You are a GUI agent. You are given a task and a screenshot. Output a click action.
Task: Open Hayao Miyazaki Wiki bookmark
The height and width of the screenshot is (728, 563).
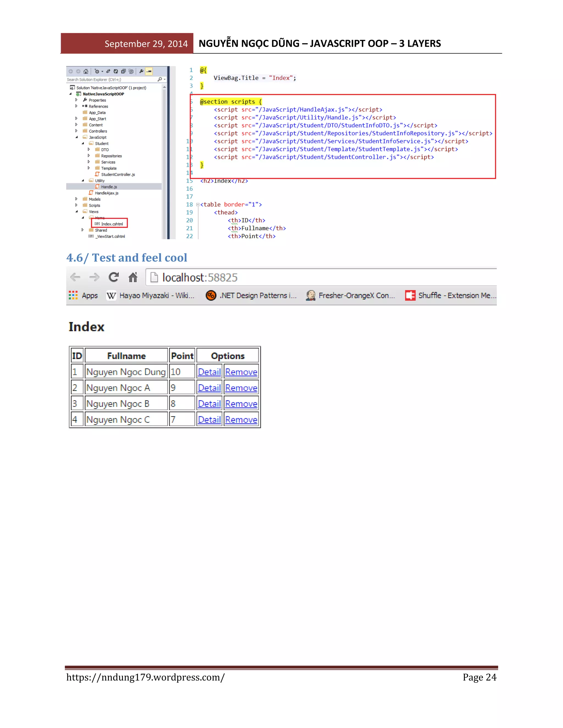151,295
